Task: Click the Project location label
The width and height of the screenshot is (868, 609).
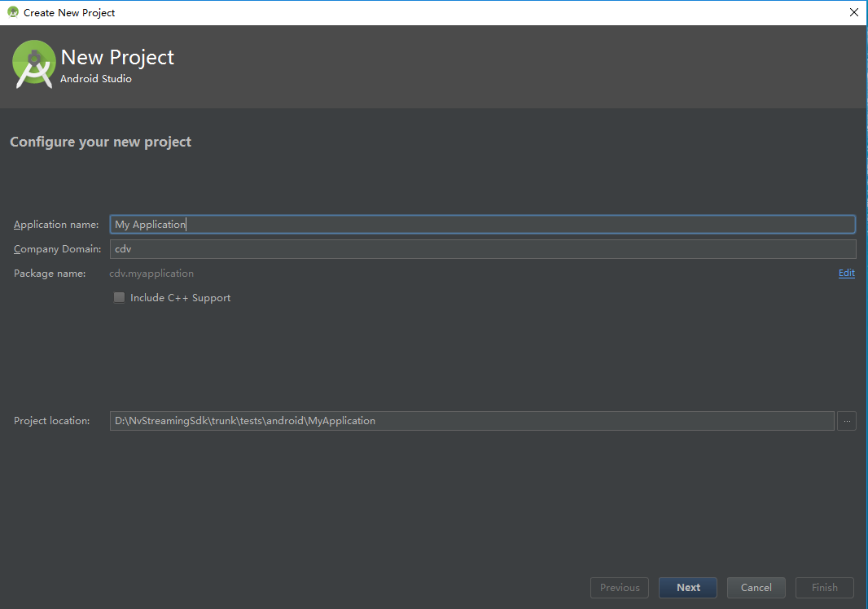Action: pyautogui.click(x=51, y=421)
